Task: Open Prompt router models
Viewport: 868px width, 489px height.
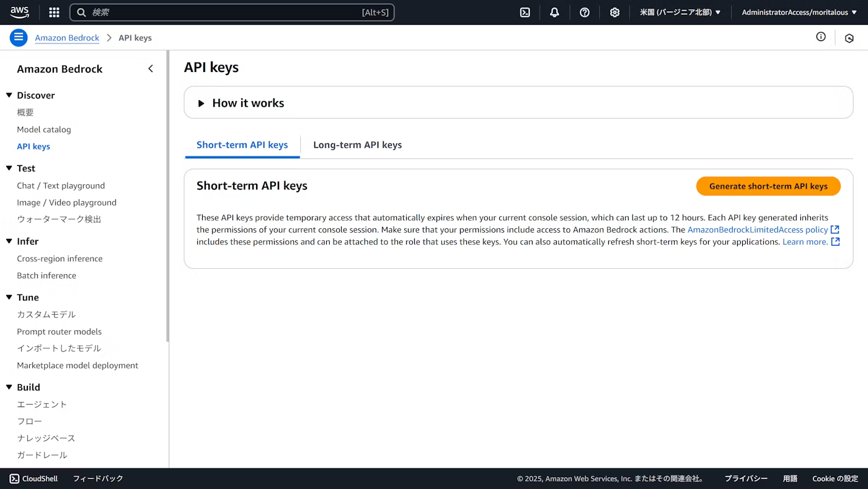Action: 59,331
